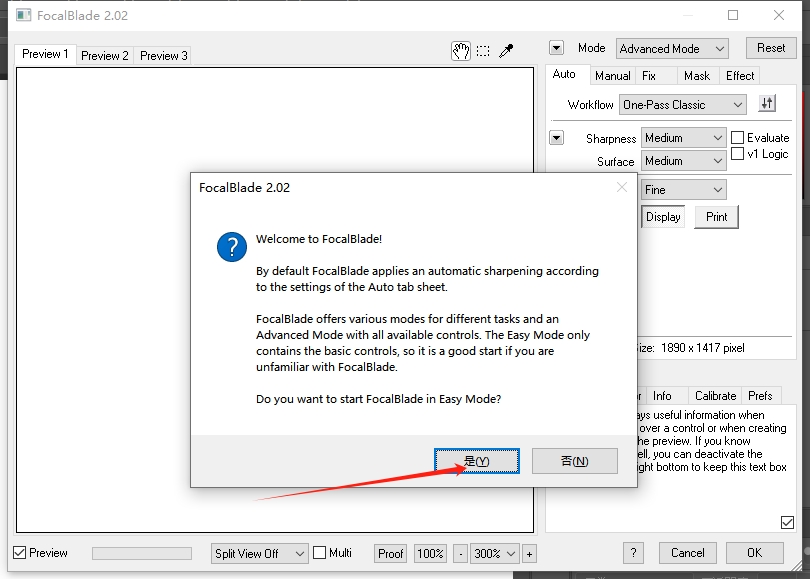
Task: Switch to the Calibrate tab
Action: 715,396
